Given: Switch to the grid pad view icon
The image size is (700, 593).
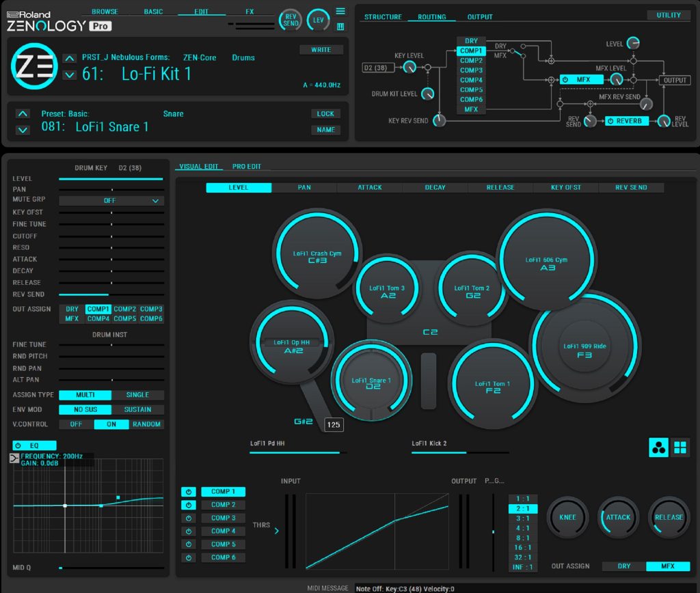Looking at the screenshot, I should pos(680,447).
